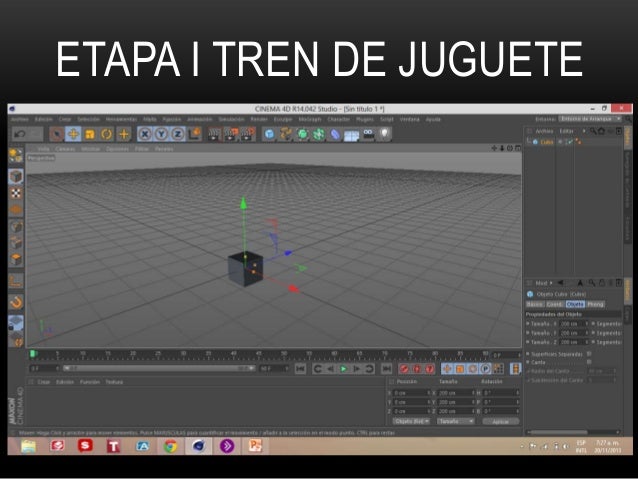Open the green array modeling objects icon
This screenshot has width=638, height=479.
click(x=319, y=134)
